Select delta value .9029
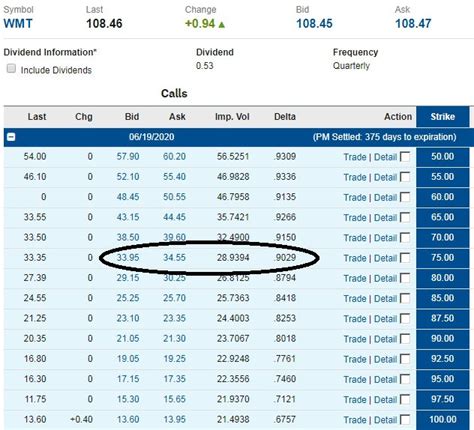Image resolution: width=474 pixels, height=430 pixels. click(285, 258)
